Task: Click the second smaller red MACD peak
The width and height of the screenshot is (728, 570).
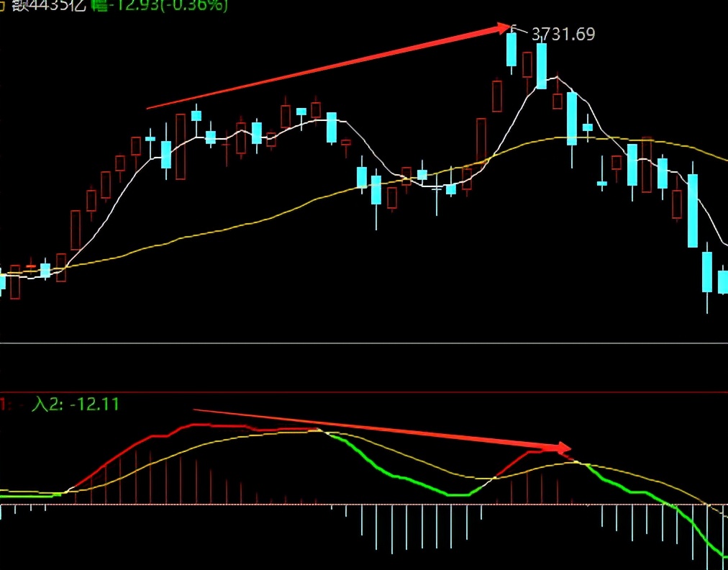Action: (x=539, y=451)
